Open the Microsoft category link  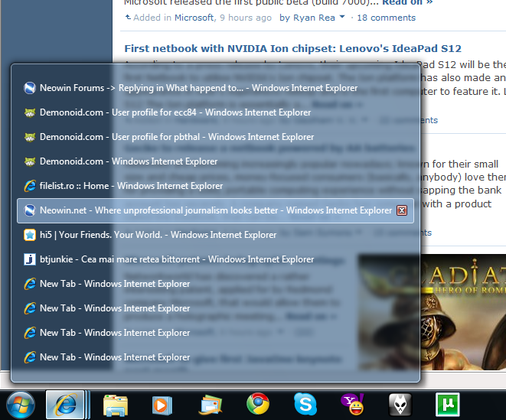click(x=194, y=18)
